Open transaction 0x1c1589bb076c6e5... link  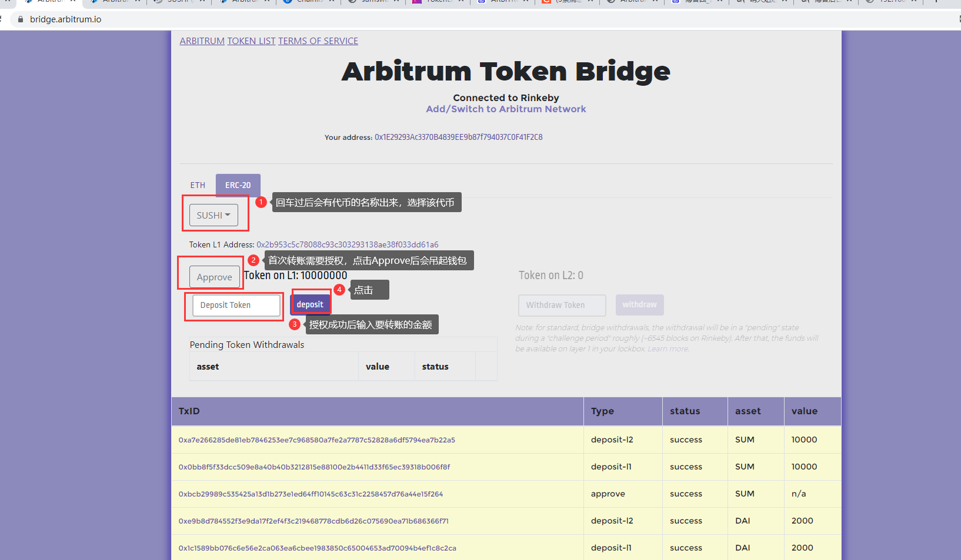(318, 548)
